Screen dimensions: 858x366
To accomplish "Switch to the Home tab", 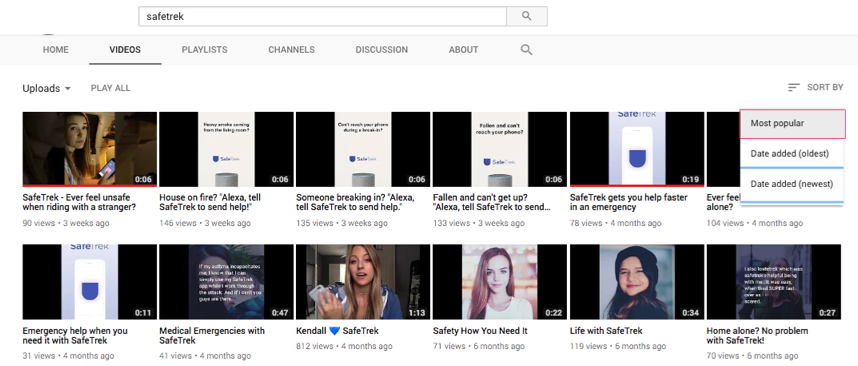I will (56, 50).
